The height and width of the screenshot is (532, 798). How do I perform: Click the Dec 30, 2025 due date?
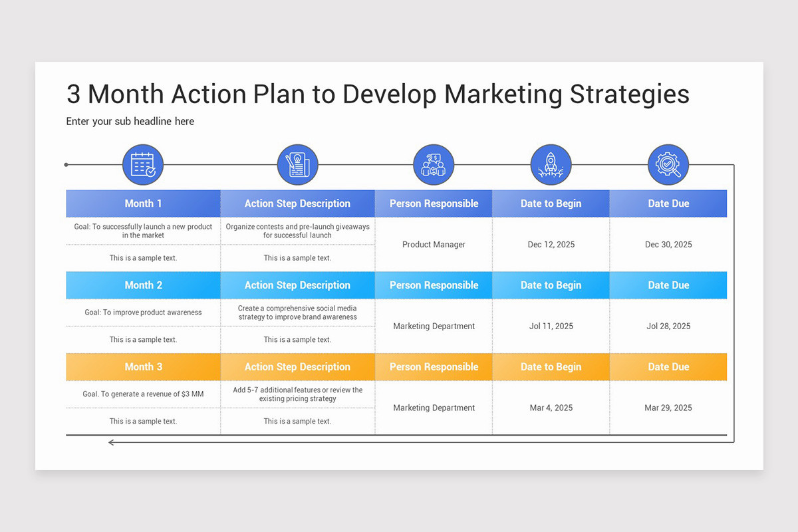tap(668, 245)
